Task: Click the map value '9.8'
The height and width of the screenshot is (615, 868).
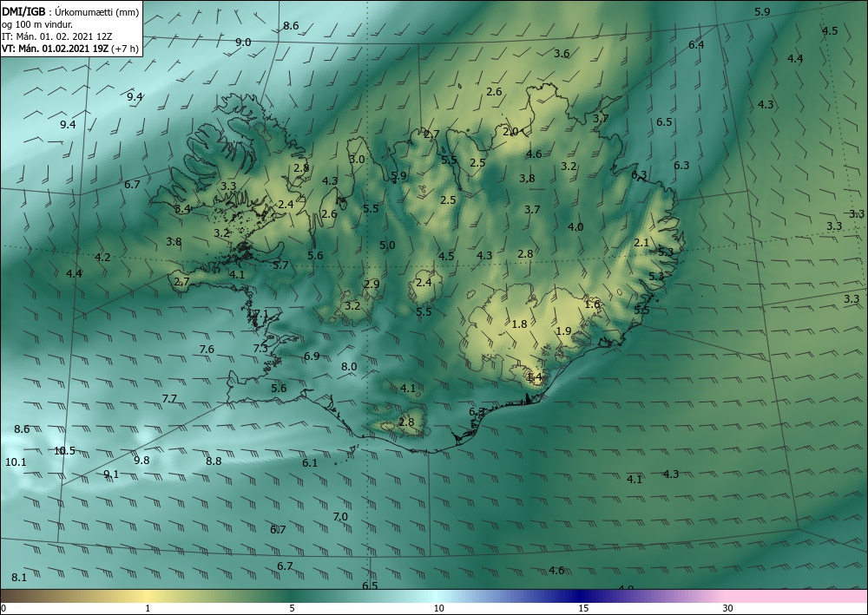Action: coord(141,460)
